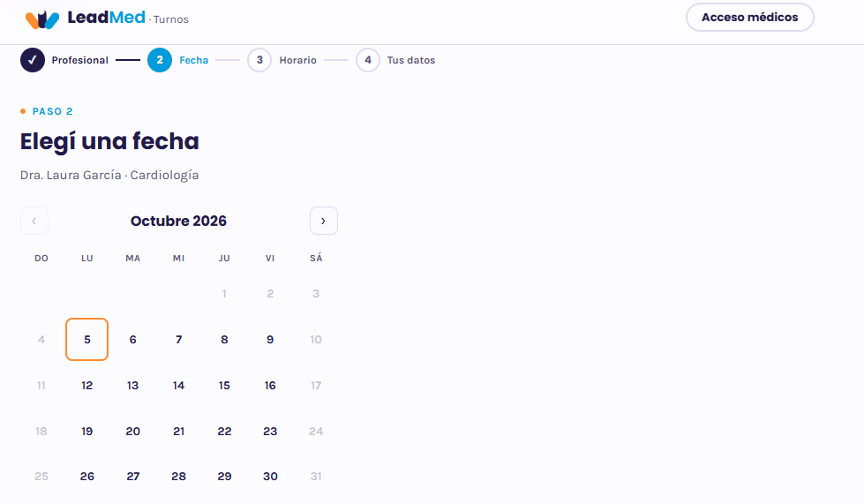The height and width of the screenshot is (504, 864).
Task: Select day 12 in the calendar
Action: point(87,386)
